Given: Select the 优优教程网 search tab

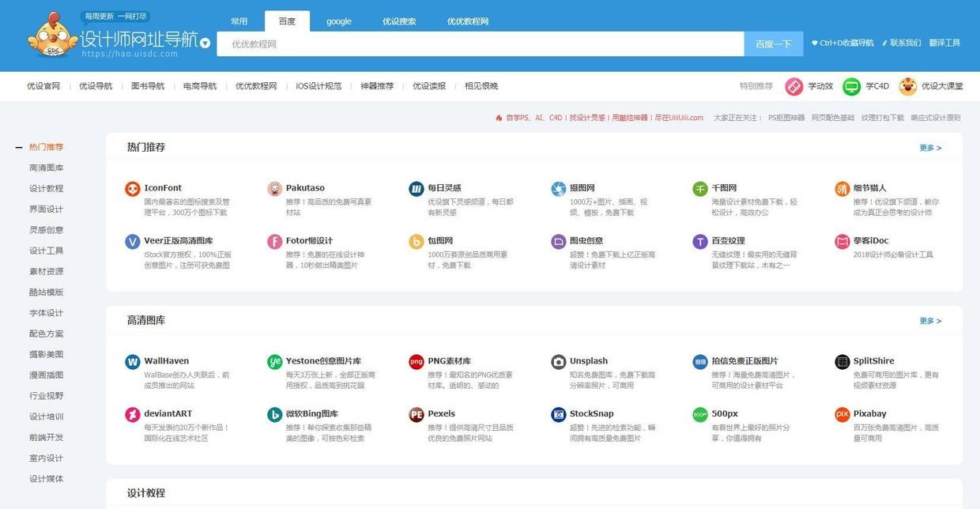Looking at the screenshot, I should click(468, 21).
